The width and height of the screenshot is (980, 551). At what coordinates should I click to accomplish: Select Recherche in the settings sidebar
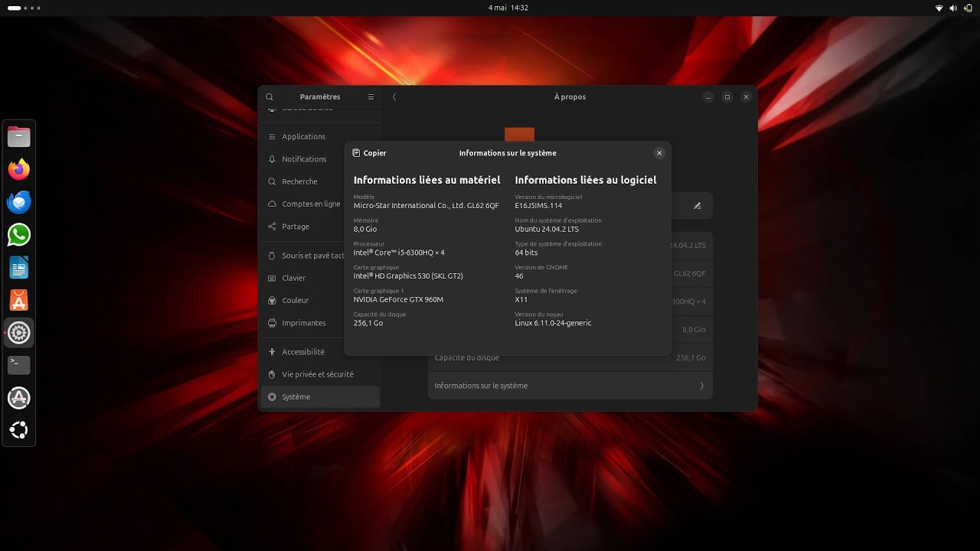point(320,181)
